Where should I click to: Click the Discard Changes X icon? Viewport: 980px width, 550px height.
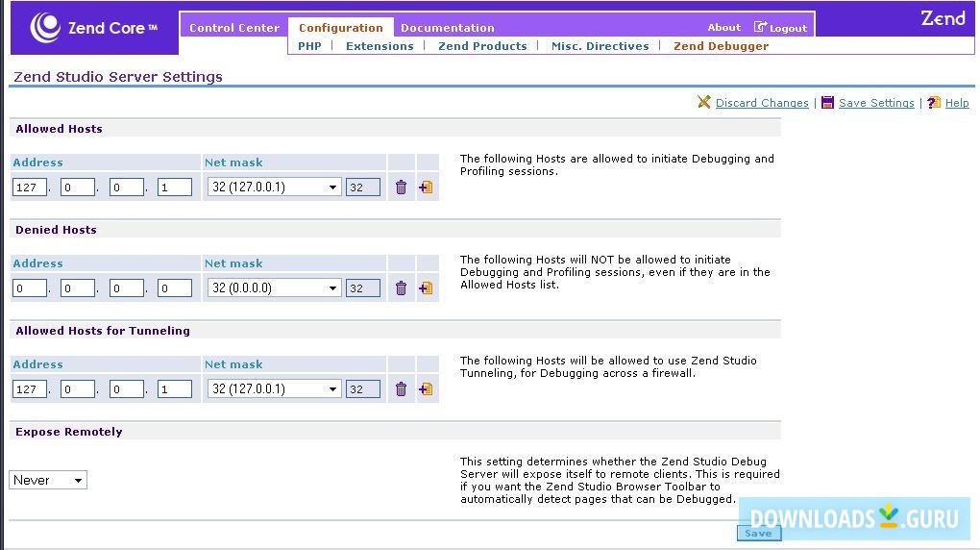(x=704, y=102)
